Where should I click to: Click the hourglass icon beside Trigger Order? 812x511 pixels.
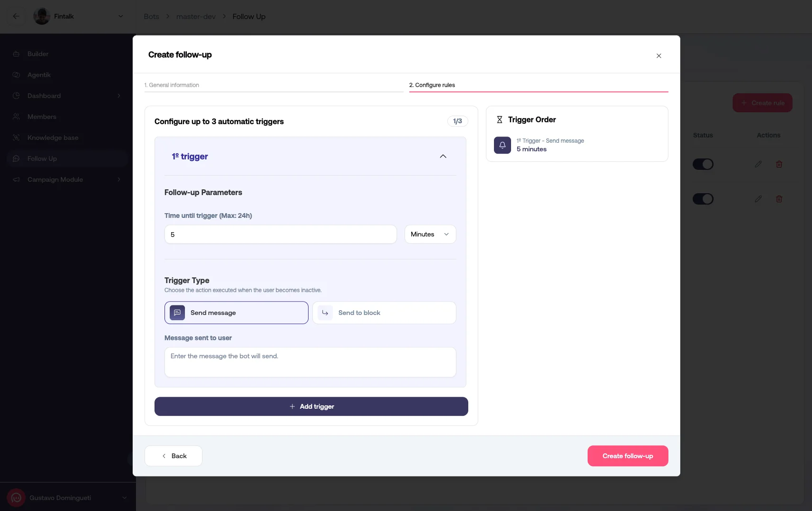coord(499,120)
